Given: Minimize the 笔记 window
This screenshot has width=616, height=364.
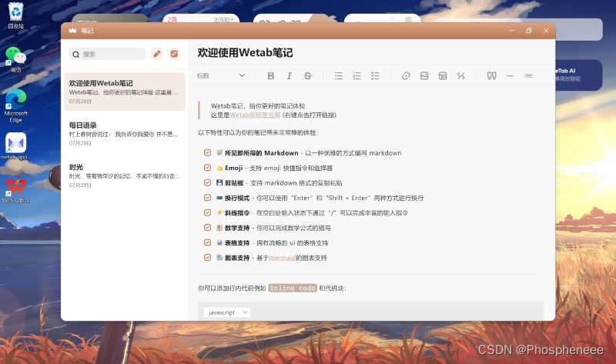Looking at the screenshot, I should pos(511,31).
